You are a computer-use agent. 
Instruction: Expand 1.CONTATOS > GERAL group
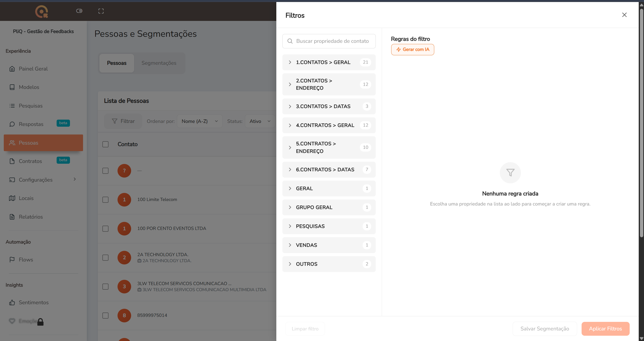click(329, 62)
